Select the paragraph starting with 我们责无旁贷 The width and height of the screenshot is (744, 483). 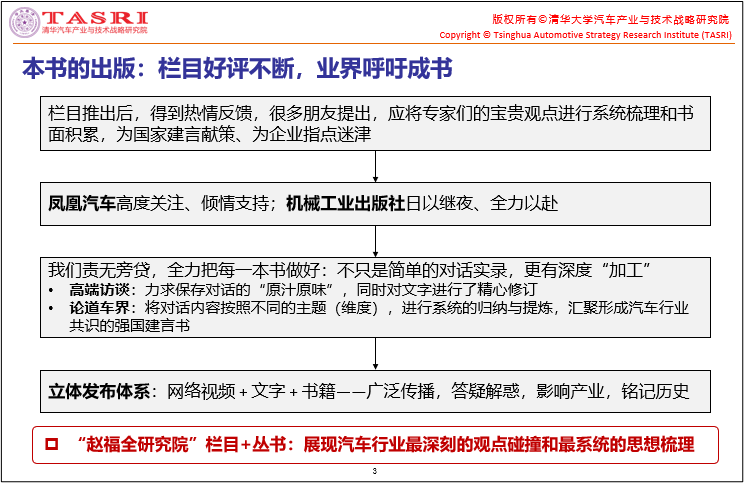click(x=350, y=271)
